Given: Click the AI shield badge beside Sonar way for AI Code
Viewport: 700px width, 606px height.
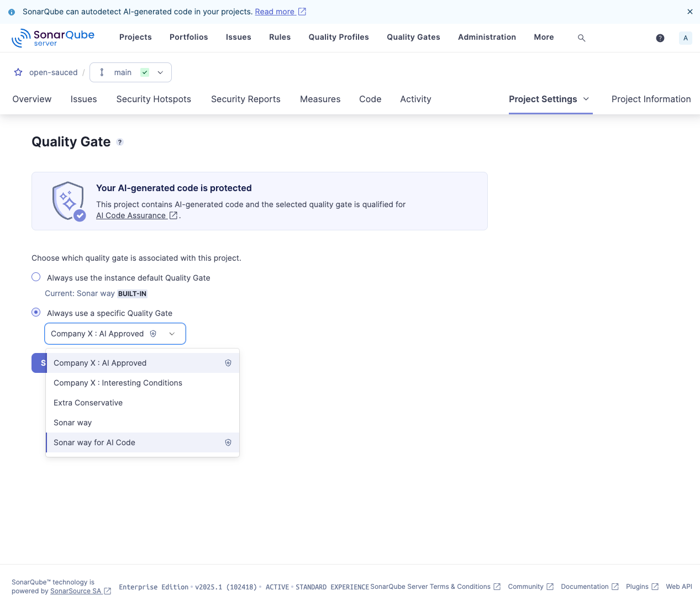Looking at the screenshot, I should pos(228,442).
